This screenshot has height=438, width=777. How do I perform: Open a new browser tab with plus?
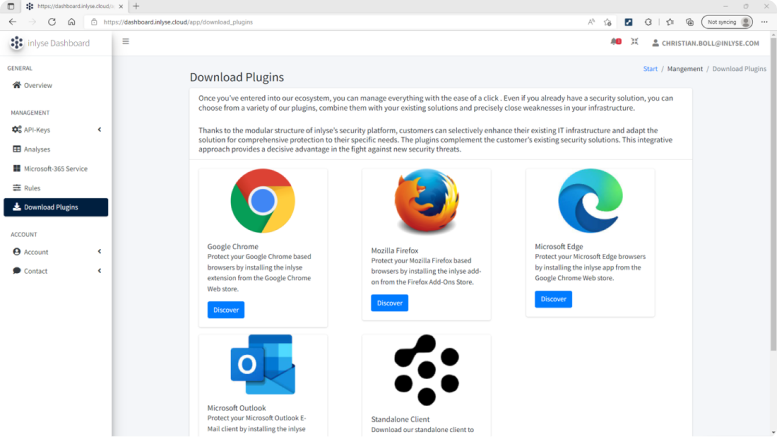click(136, 6)
